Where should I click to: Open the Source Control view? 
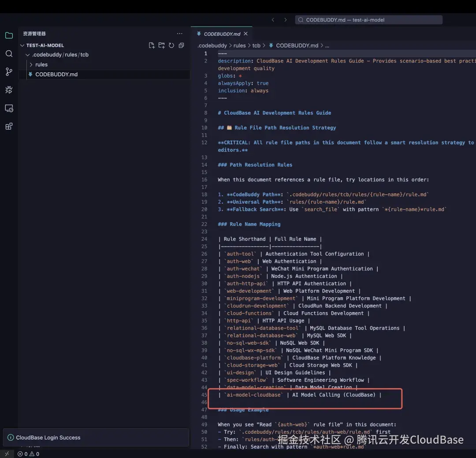(9, 72)
